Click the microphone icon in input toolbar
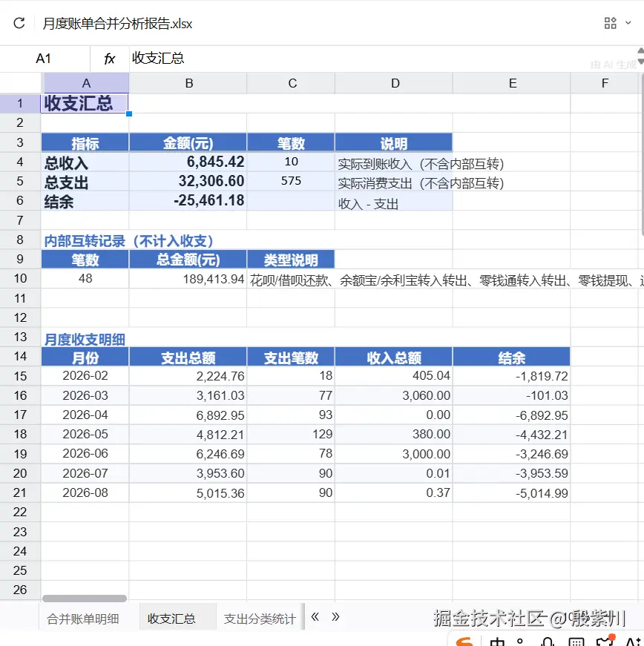Screen dimensions: 644x646 [548, 642]
